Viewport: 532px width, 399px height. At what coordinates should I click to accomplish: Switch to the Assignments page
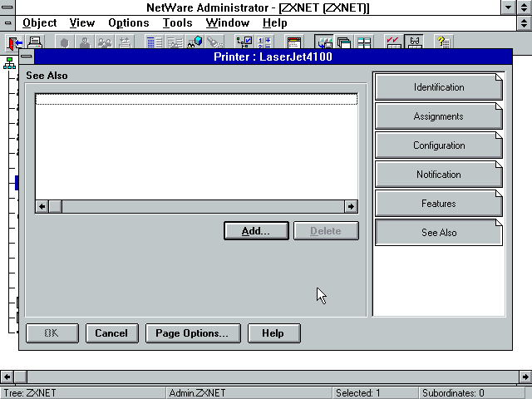438,116
